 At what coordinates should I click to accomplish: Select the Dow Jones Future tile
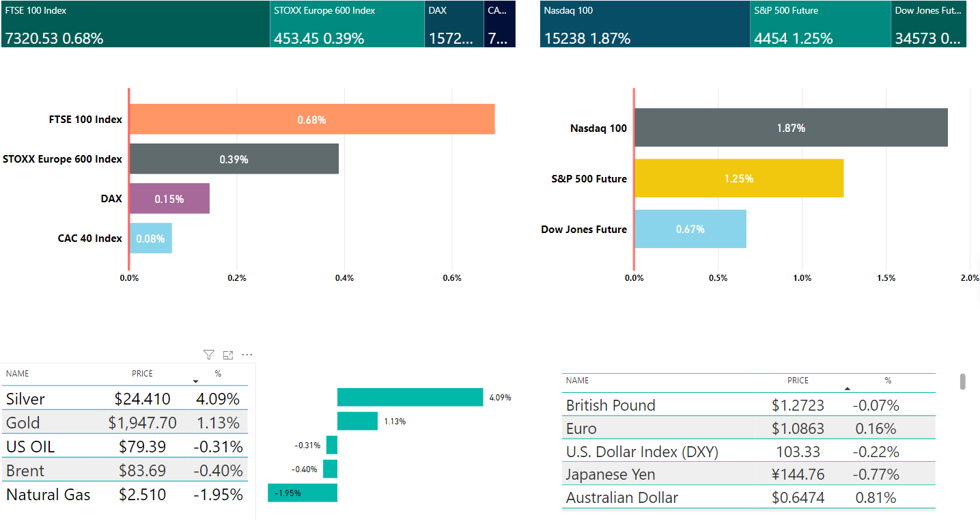(929, 24)
